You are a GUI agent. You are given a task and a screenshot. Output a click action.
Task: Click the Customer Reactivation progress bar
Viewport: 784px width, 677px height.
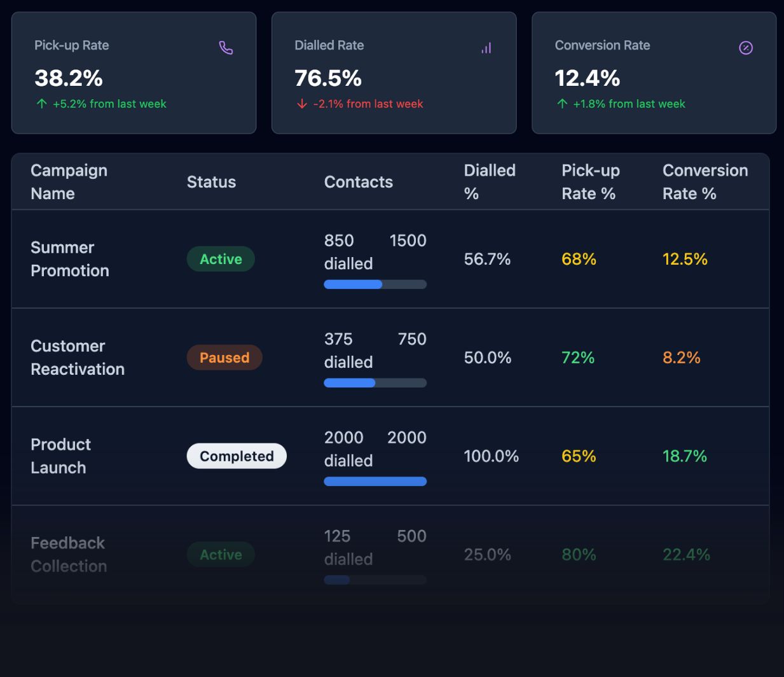[x=375, y=383]
